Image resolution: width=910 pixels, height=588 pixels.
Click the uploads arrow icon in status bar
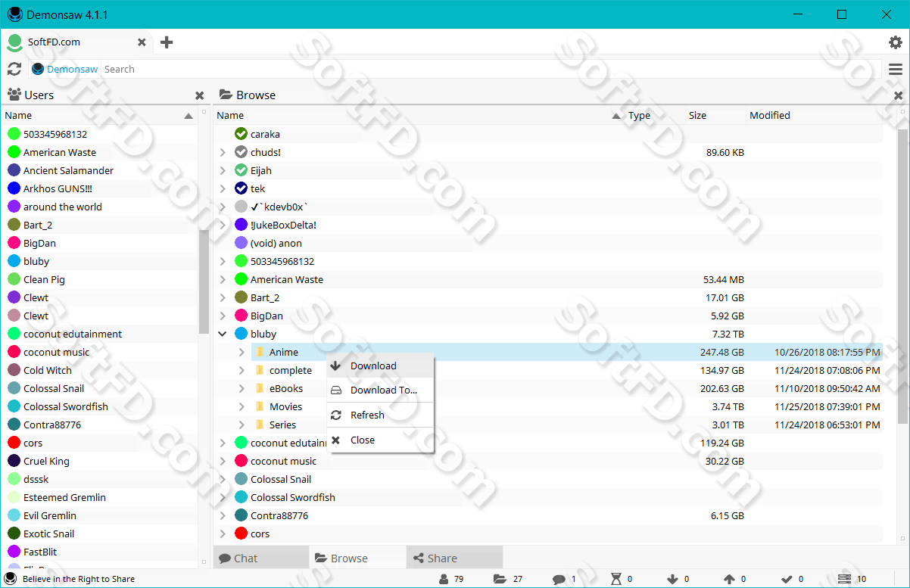click(x=729, y=579)
